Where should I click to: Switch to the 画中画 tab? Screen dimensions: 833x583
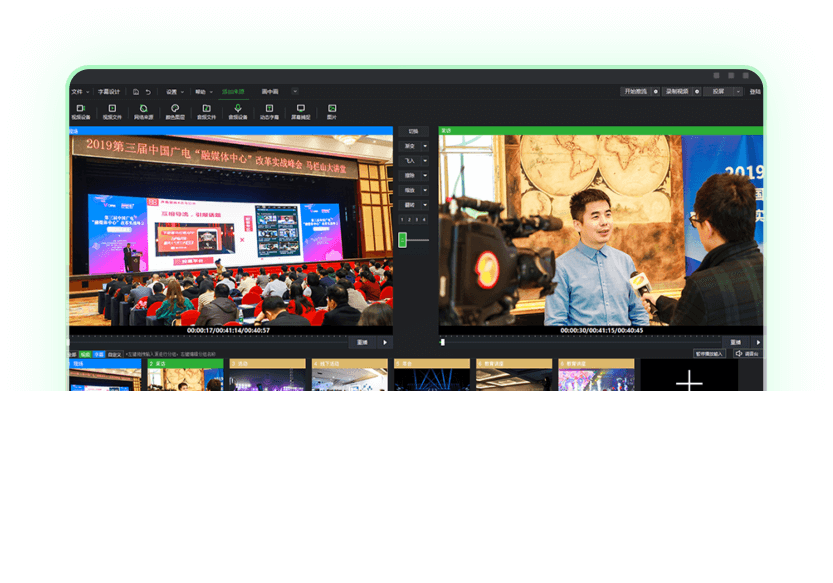(270, 92)
